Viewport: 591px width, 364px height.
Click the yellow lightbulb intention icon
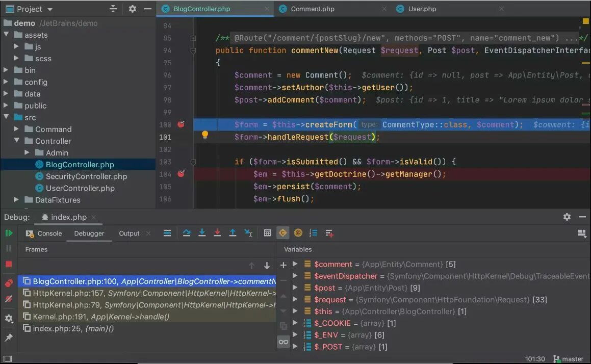(204, 135)
